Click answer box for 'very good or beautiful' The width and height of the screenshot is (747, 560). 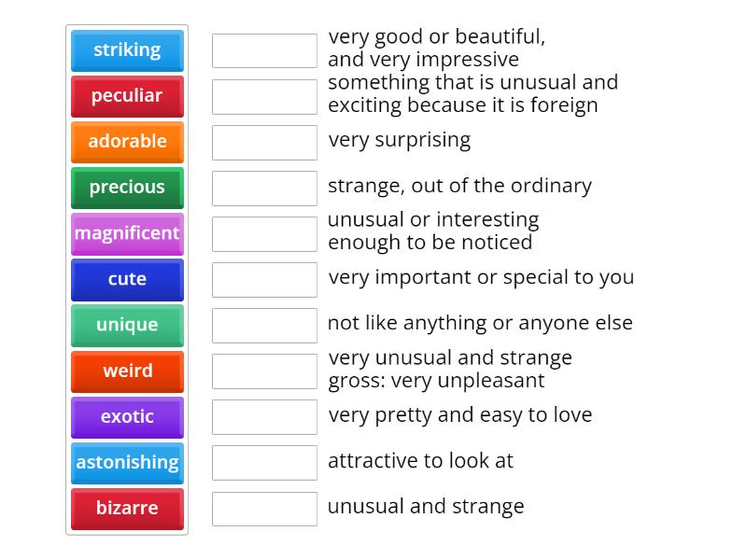pos(264,50)
